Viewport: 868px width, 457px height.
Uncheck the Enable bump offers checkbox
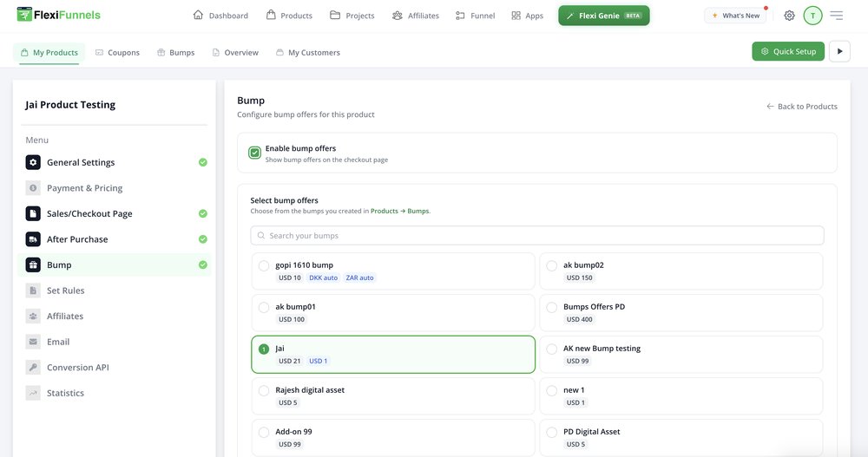pyautogui.click(x=254, y=153)
